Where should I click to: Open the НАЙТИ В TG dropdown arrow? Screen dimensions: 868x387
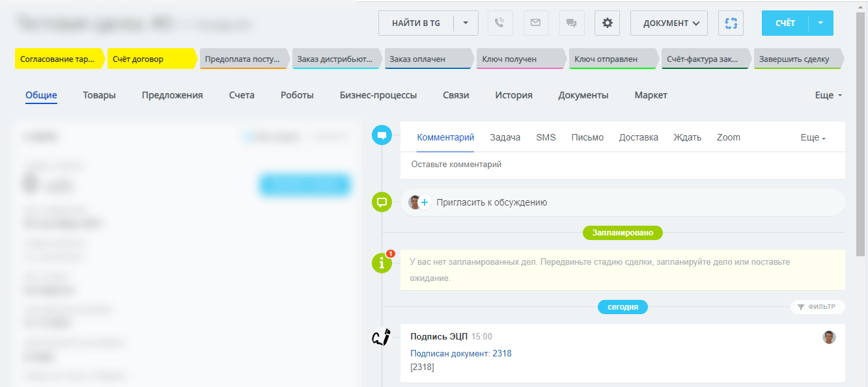pyautogui.click(x=466, y=23)
